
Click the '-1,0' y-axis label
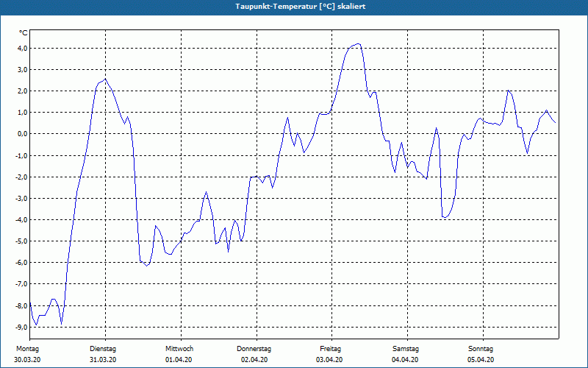pyautogui.click(x=21, y=155)
